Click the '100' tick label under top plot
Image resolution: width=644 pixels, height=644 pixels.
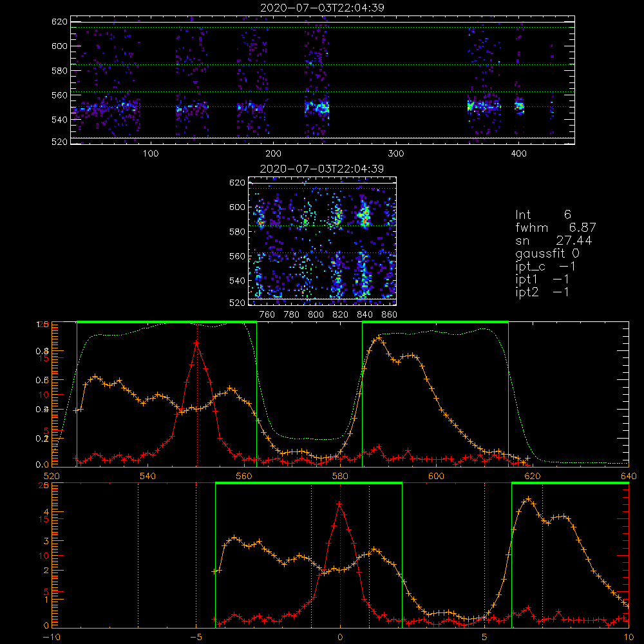pos(151,154)
